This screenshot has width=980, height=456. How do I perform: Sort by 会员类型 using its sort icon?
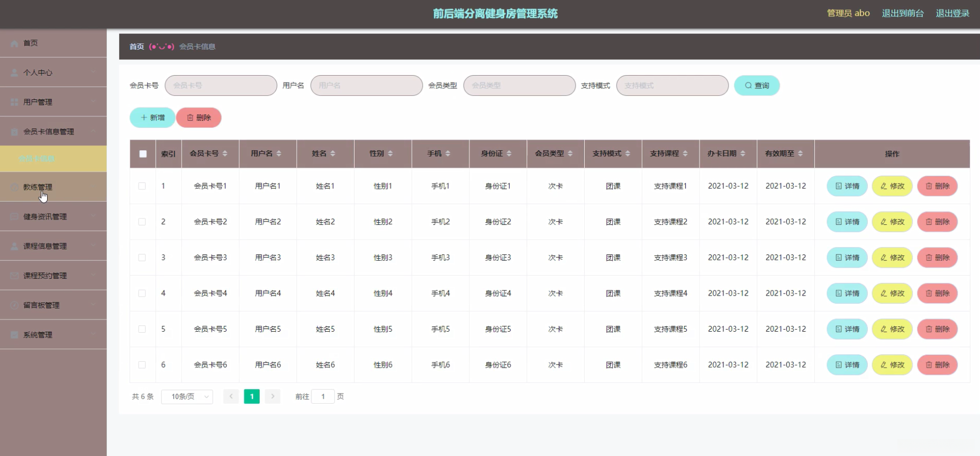570,153
